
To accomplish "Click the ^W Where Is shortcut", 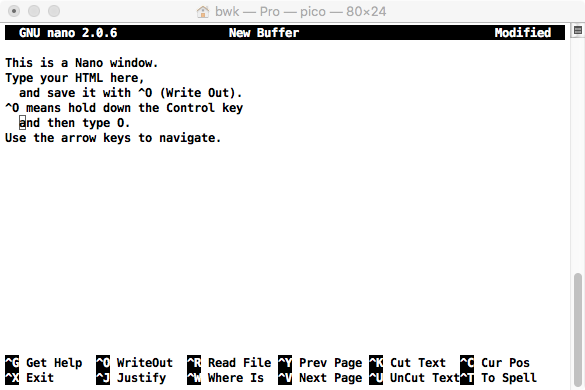I will point(225,378).
